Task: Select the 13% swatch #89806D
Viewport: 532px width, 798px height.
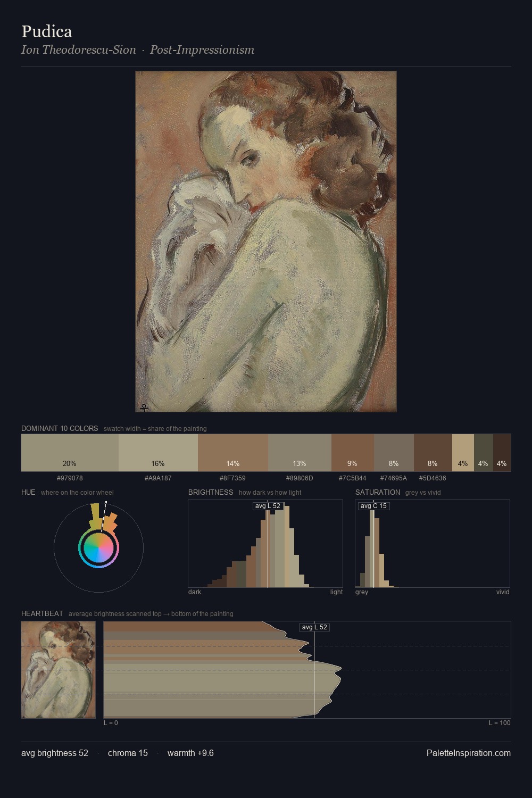Action: pos(300,453)
